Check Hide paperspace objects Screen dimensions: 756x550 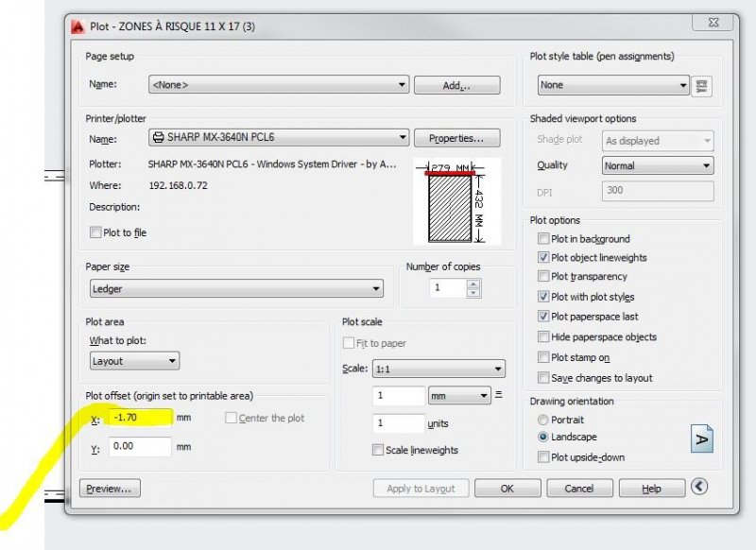point(543,336)
